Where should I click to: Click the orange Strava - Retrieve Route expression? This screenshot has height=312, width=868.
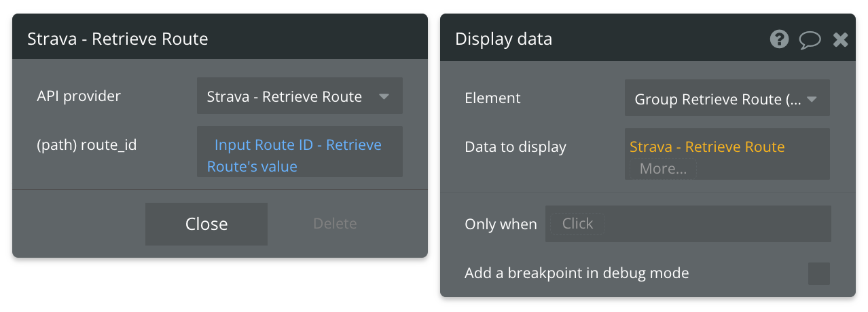(707, 147)
